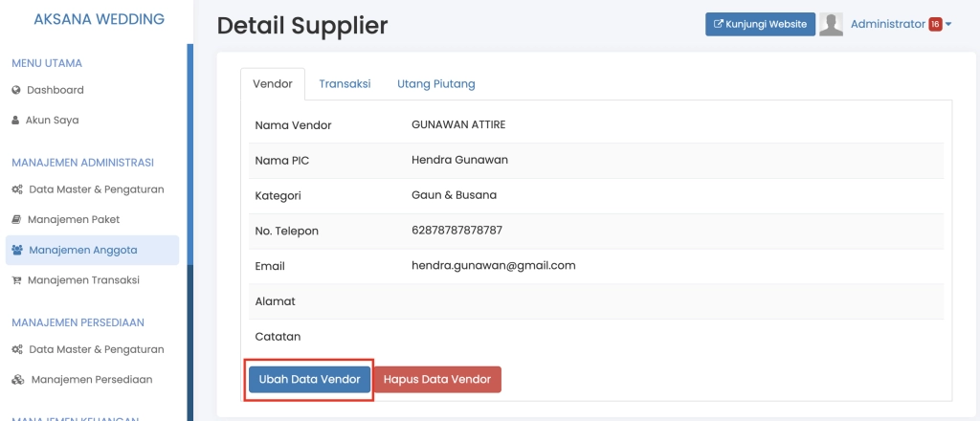This screenshot has width=980, height=421.
Task: Click the vendor name GUNAWAN ATTIRE
Action: point(458,124)
